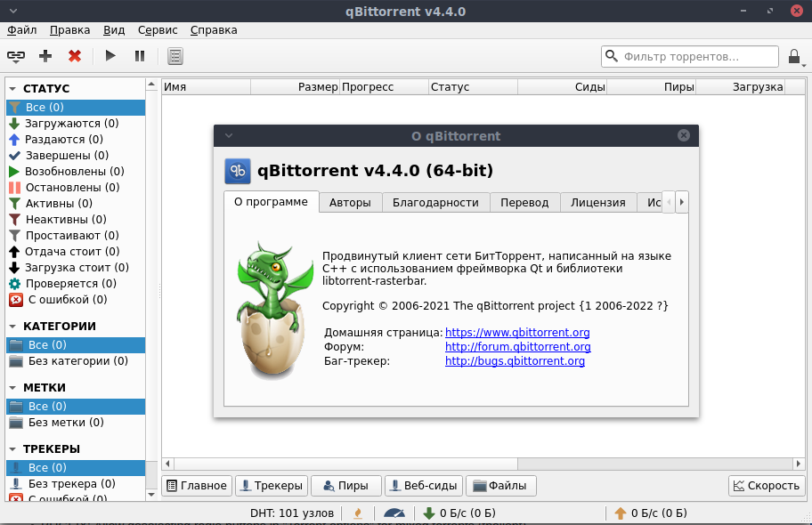Open the Скорость graph panel

click(767, 486)
